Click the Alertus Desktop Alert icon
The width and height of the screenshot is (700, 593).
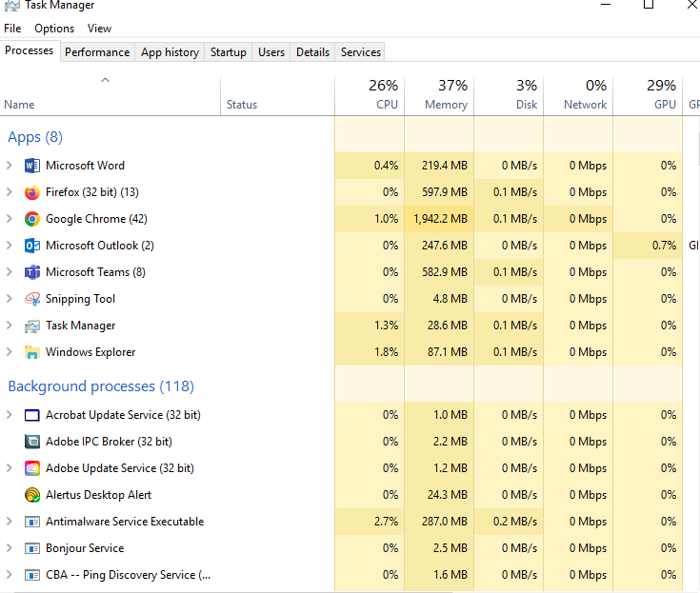tap(32, 495)
